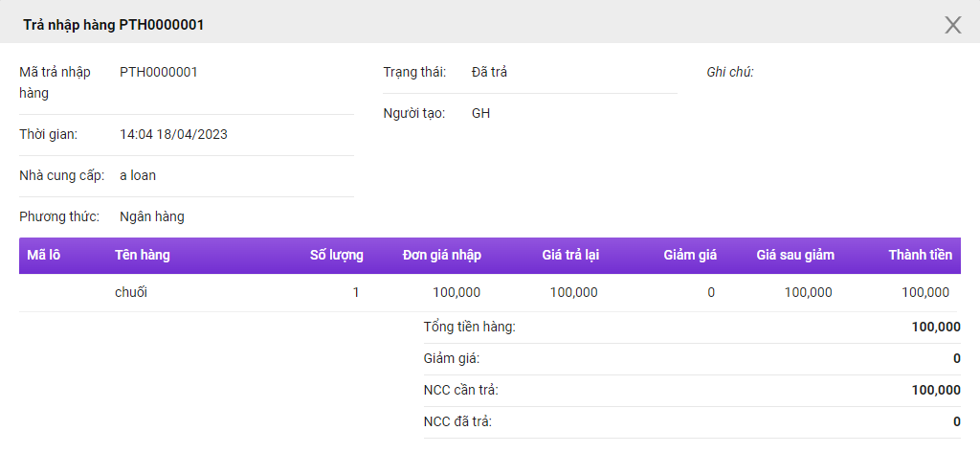The height and width of the screenshot is (453, 980).
Task: Click the NCC cần trả amount row
Action: pos(692,391)
